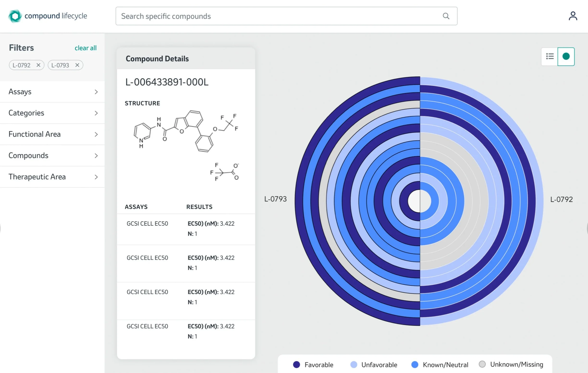This screenshot has width=588, height=373.
Task: Toggle the Favorable legend dot
Action: point(296,364)
